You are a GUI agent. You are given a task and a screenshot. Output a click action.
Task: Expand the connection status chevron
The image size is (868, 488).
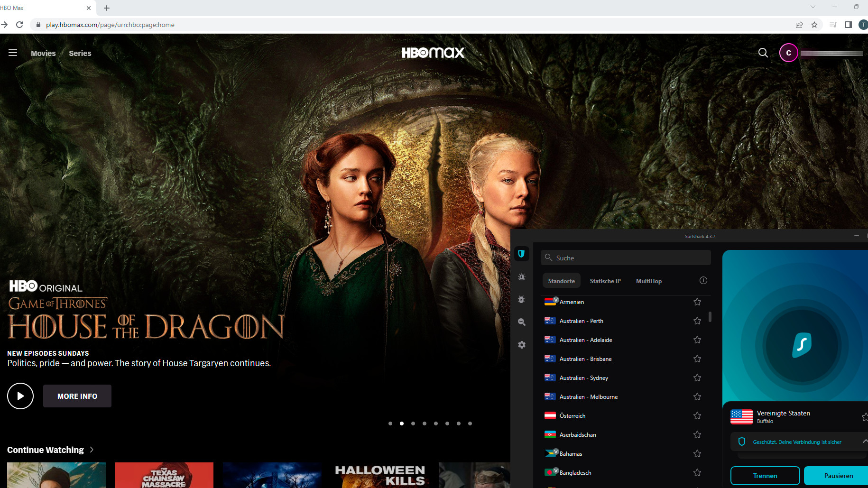pyautogui.click(x=864, y=442)
